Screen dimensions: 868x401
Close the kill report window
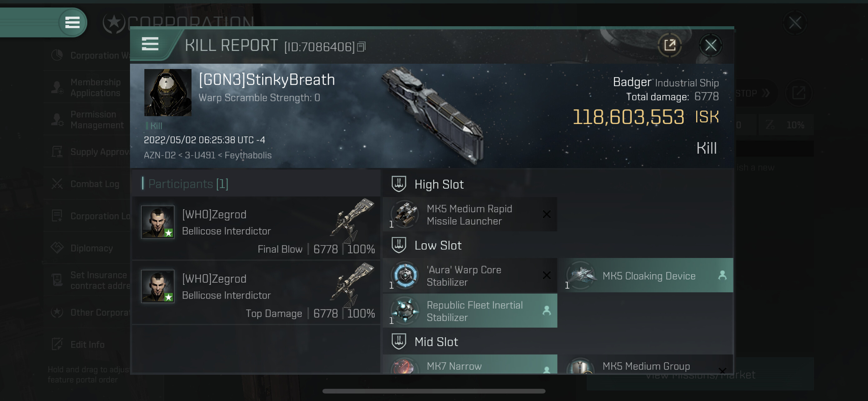coord(711,45)
